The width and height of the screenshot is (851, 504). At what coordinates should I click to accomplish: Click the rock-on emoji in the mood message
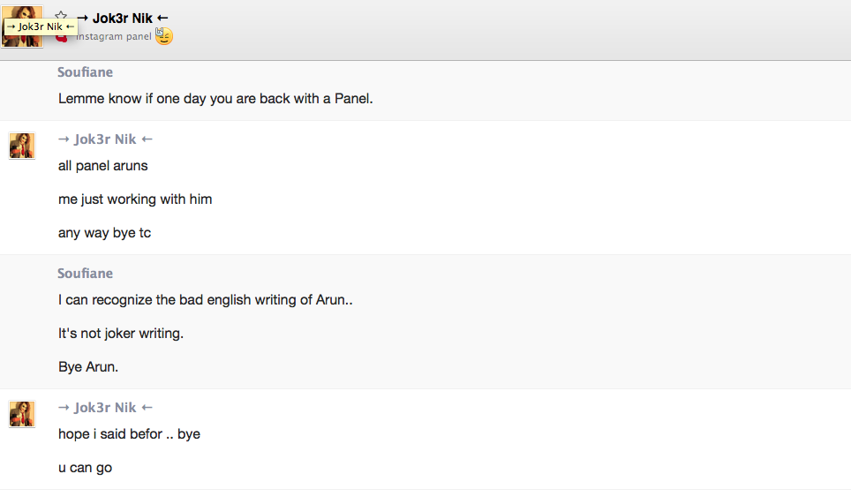164,36
